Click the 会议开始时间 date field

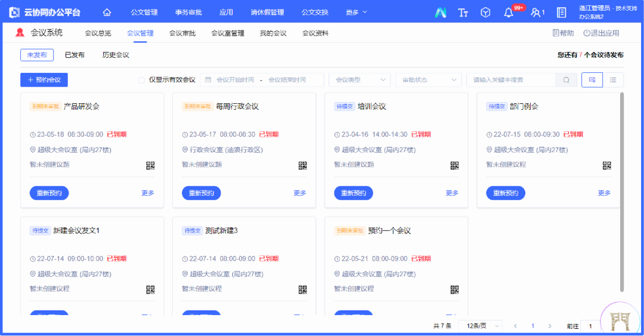coord(235,80)
